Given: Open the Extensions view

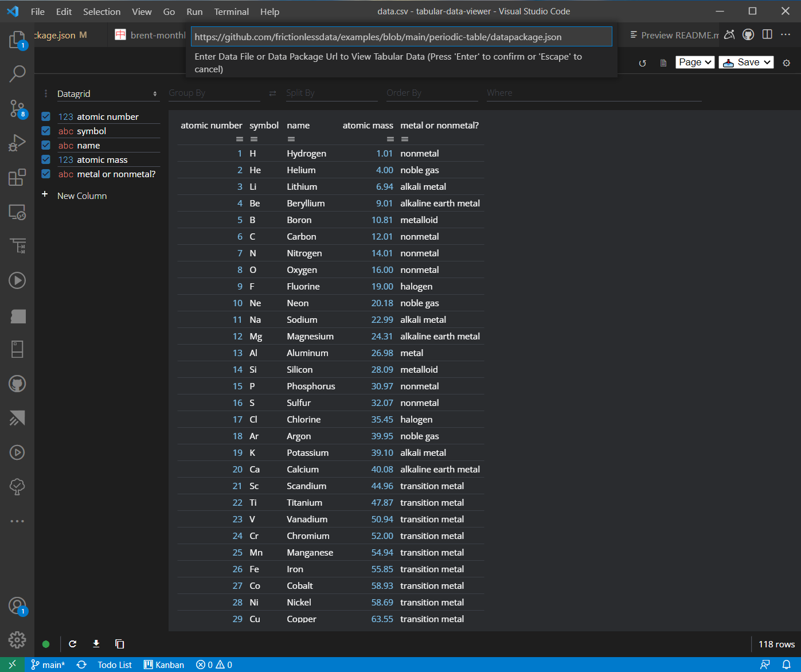Looking at the screenshot, I should point(17,177).
